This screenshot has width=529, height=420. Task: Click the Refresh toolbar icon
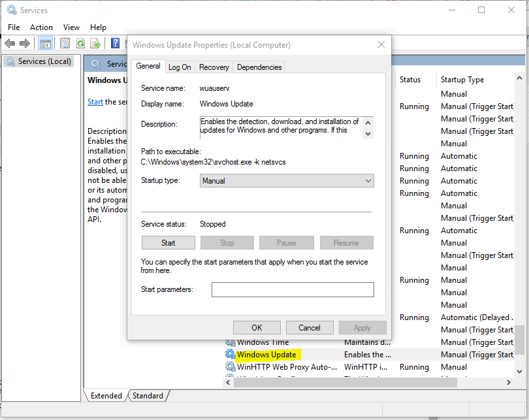[x=80, y=43]
